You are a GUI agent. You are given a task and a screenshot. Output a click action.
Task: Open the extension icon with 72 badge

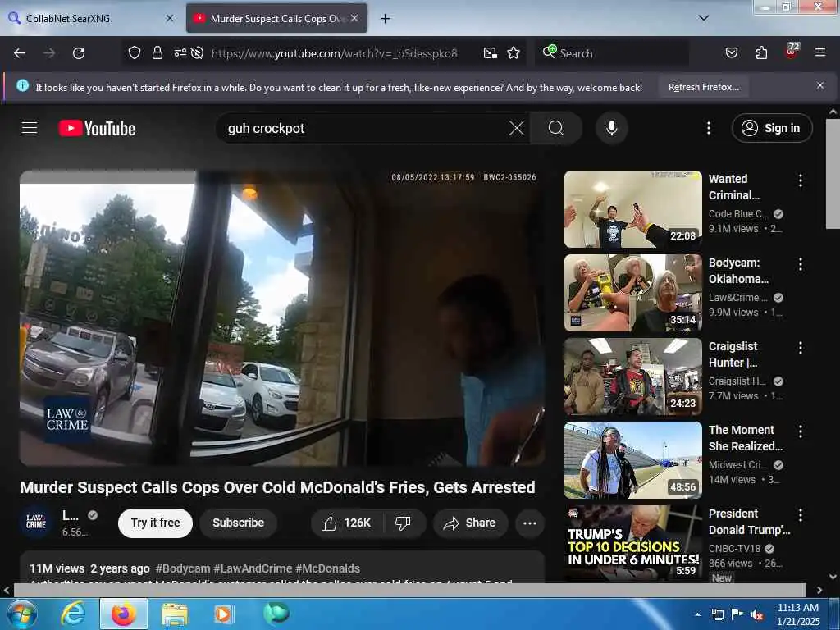792,52
